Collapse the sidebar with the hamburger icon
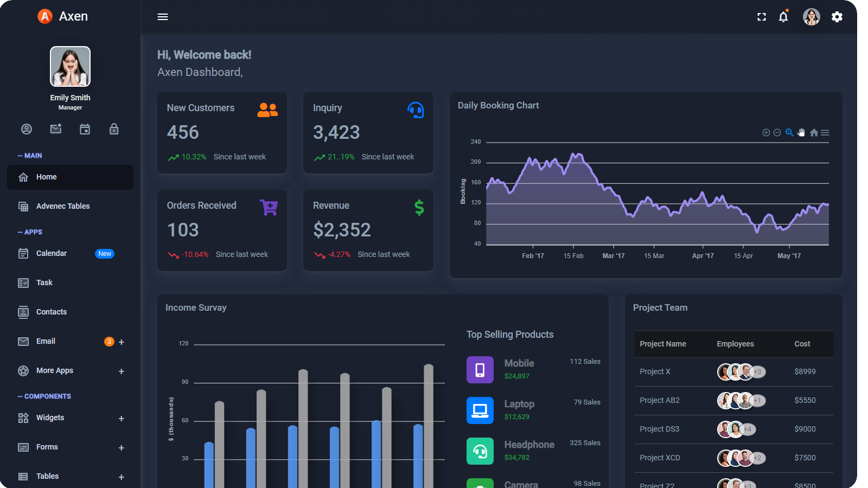Image resolution: width=868 pixels, height=488 pixels. coord(162,17)
